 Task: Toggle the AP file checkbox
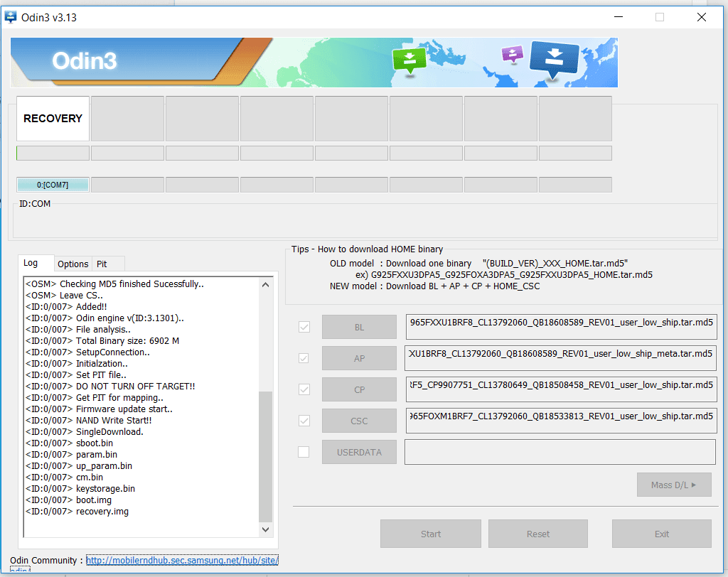click(304, 358)
